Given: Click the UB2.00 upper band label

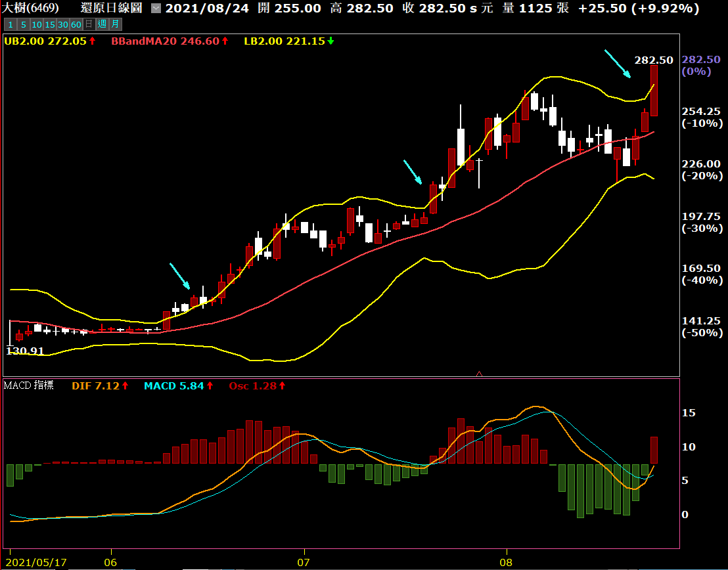Looking at the screenshot, I should (x=45, y=41).
